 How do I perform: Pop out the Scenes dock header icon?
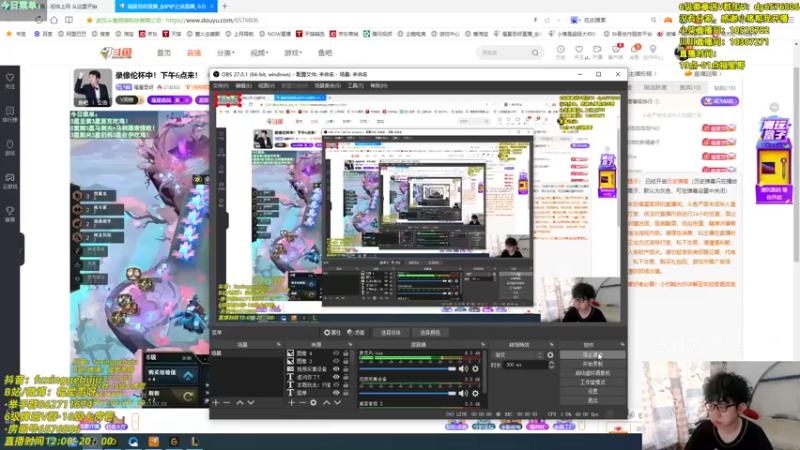(x=279, y=345)
